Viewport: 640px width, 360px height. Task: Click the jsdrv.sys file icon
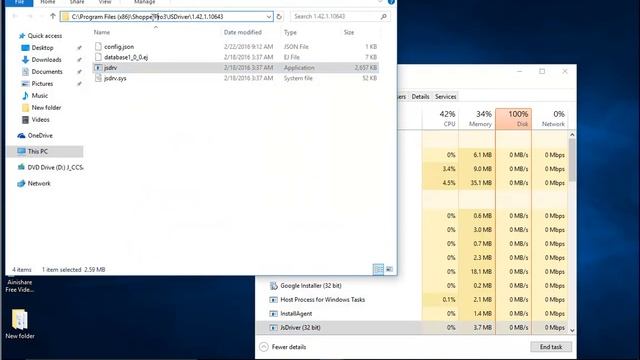98,78
